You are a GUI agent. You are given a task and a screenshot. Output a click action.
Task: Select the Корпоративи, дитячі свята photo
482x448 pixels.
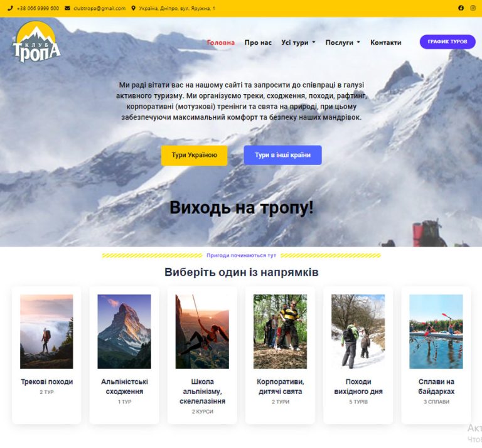click(280, 331)
